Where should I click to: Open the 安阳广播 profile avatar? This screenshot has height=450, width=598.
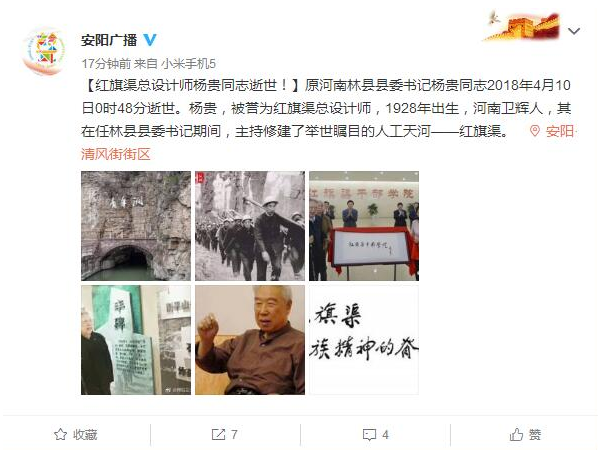coord(43,51)
